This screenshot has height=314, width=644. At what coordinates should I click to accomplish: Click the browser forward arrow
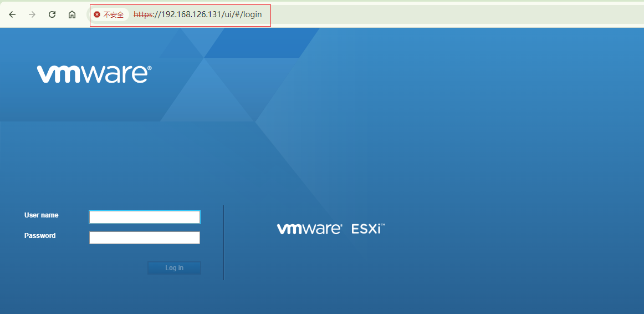click(32, 15)
